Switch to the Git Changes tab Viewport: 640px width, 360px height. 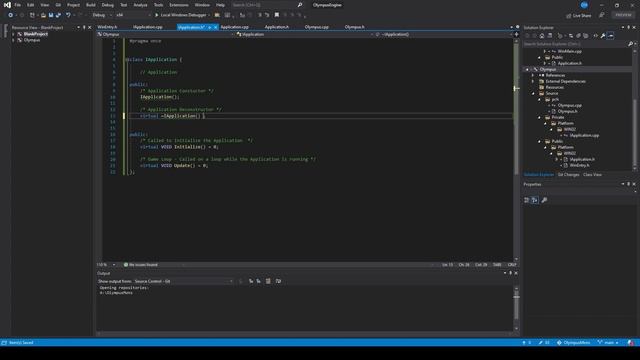click(x=568, y=175)
